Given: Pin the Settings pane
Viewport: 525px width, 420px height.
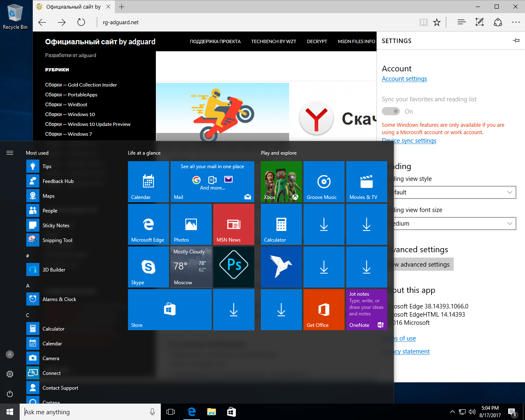Looking at the screenshot, I should (x=516, y=41).
